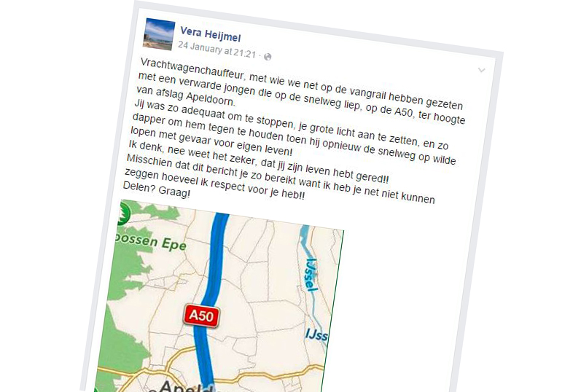Click the green tree park icon on map
This screenshot has height=392, width=581.
point(123,214)
